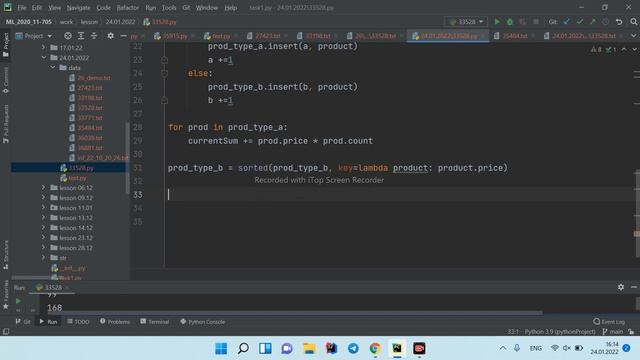Open the Problems tool window
Viewport: 640px width, 360px height.
point(115,322)
